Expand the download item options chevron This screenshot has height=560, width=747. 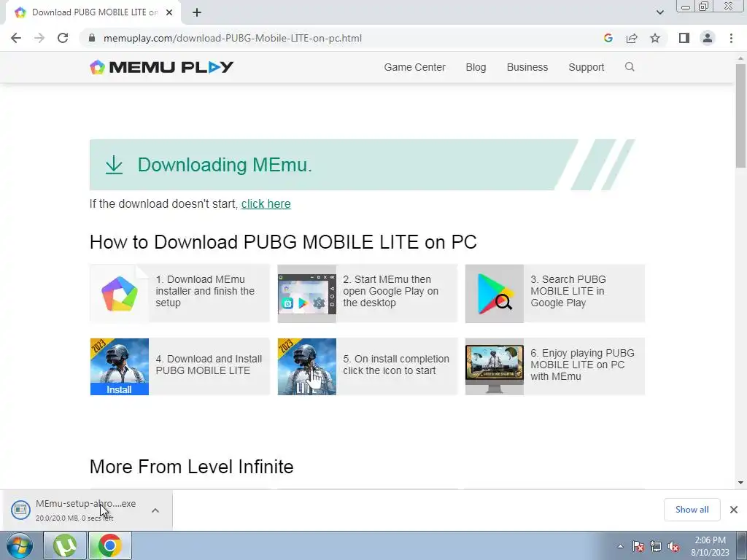(155, 510)
